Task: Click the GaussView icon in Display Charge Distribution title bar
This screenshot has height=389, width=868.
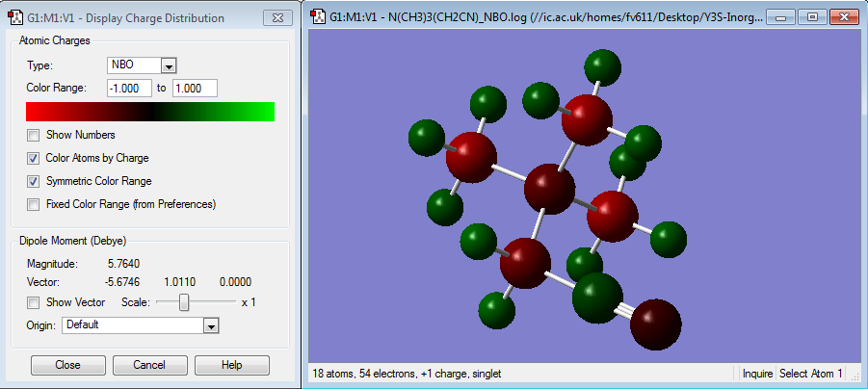Action: [x=16, y=18]
